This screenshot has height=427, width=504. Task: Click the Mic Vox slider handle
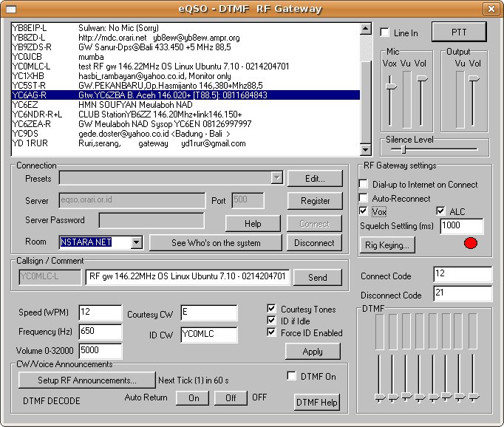pos(391,86)
